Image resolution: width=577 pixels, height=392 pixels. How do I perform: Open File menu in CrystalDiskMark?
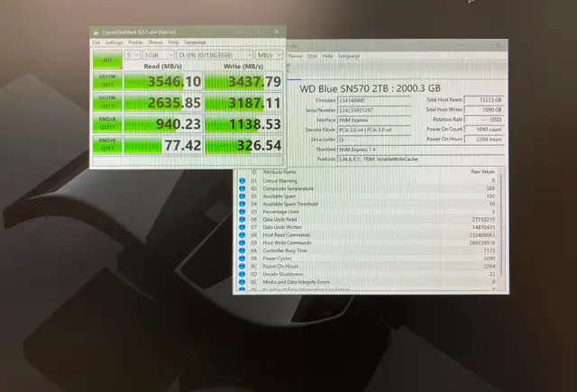coord(96,42)
